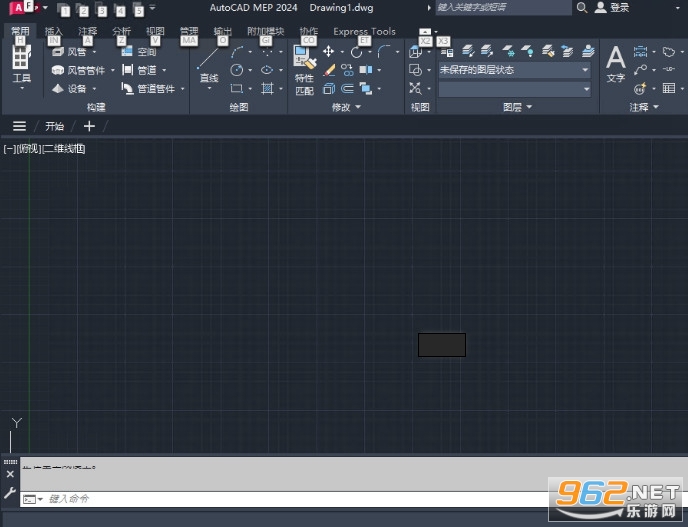Screen dimensions: 688x527
Task: Click the turn off layer lightbulb icon
Action: coord(527,52)
